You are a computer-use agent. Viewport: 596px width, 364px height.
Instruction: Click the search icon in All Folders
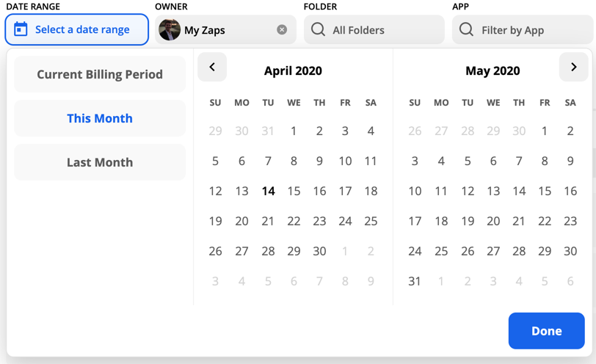click(x=318, y=30)
